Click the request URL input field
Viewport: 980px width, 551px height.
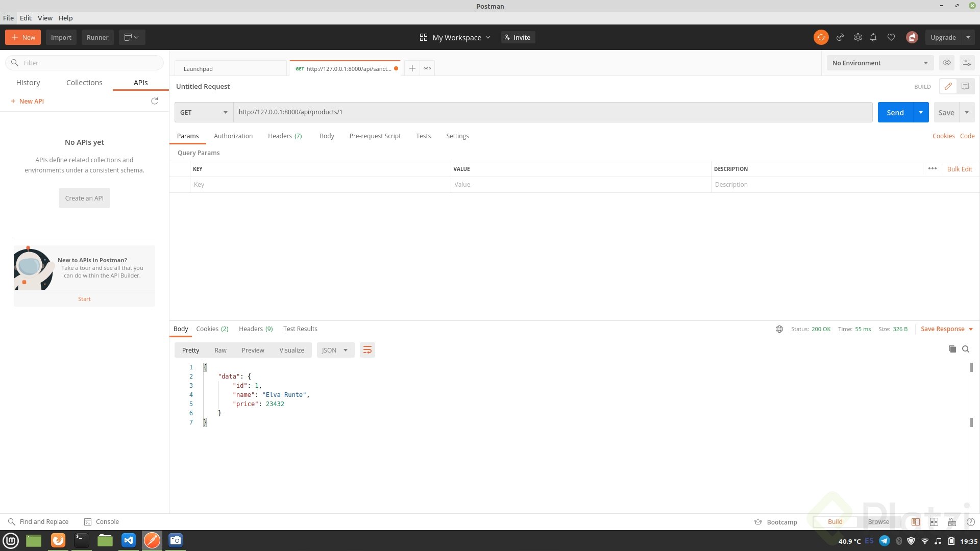[552, 112]
